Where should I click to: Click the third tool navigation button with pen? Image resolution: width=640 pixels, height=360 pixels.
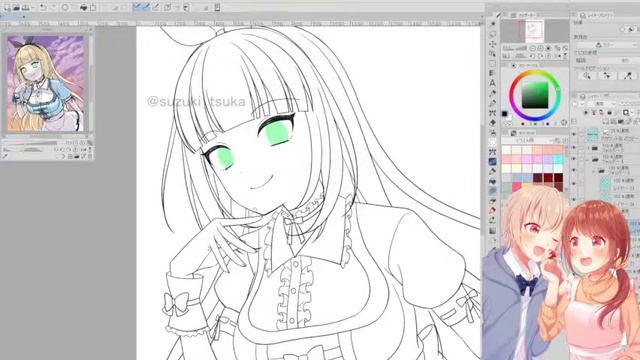[628, 76]
